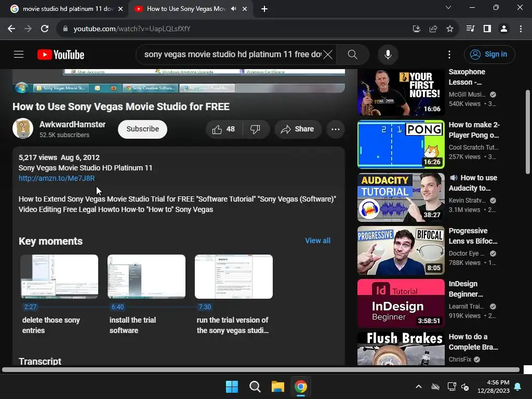This screenshot has height=399, width=532.
Task: Open the Saxophone Lesson video thumbnail
Action: [401, 92]
